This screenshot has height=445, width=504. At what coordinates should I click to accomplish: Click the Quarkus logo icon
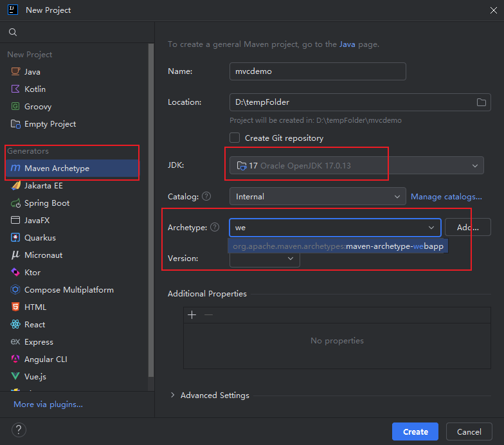point(15,238)
